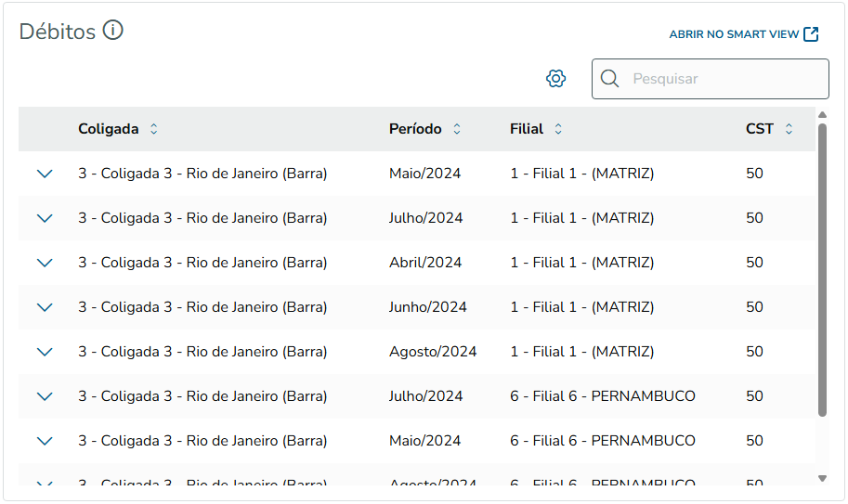
Task: Expand the Agosto/2024 Filial 1 MATRIZ row
Action: tap(45, 352)
